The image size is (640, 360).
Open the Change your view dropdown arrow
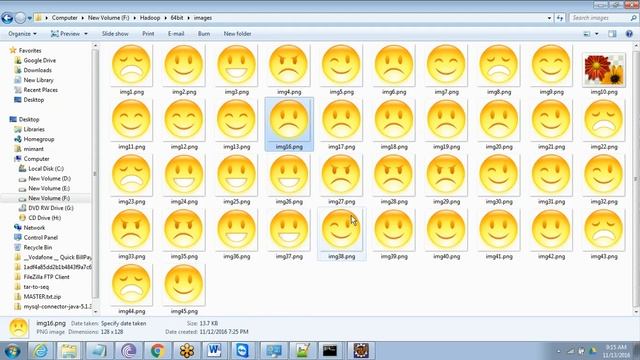tap(596, 34)
